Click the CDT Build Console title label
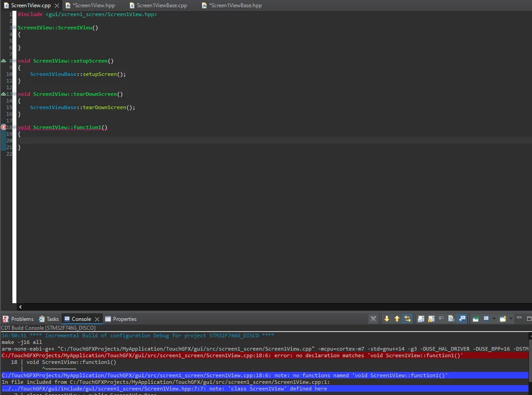Image resolution: width=532 pixels, height=395 pixels. coord(48,328)
